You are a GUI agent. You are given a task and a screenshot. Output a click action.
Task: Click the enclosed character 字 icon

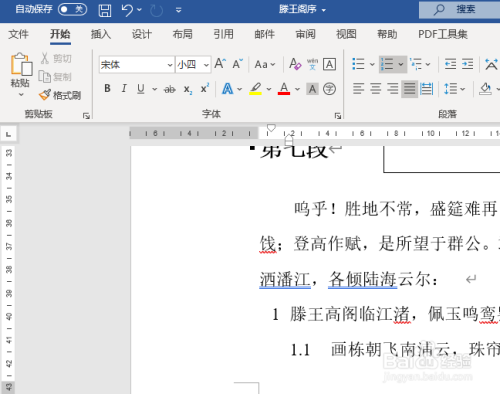[329, 89]
